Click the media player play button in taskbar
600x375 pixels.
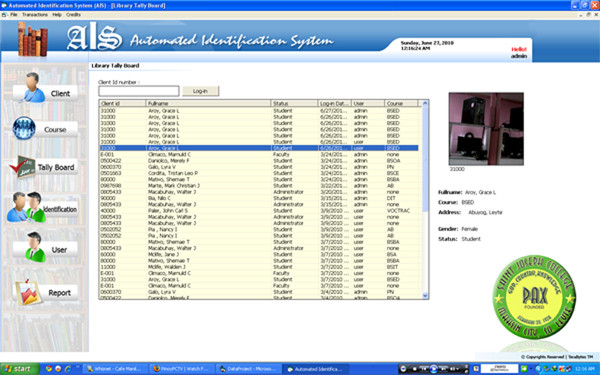click(x=434, y=369)
